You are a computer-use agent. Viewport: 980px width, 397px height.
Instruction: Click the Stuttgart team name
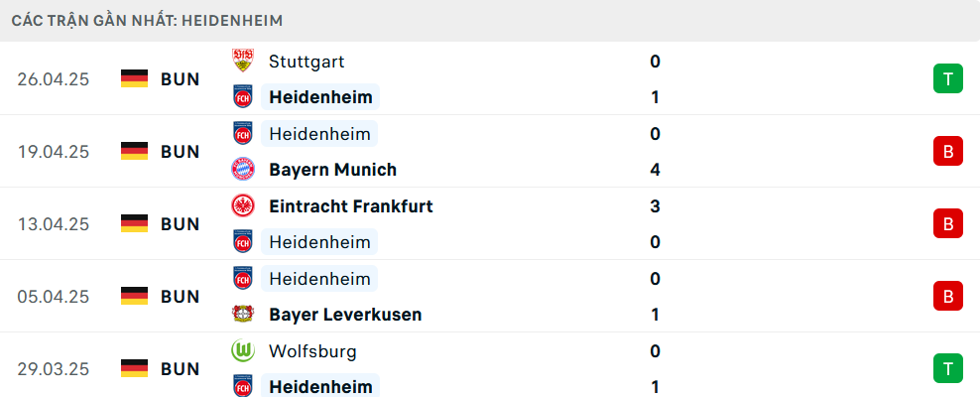pyautogui.click(x=306, y=62)
